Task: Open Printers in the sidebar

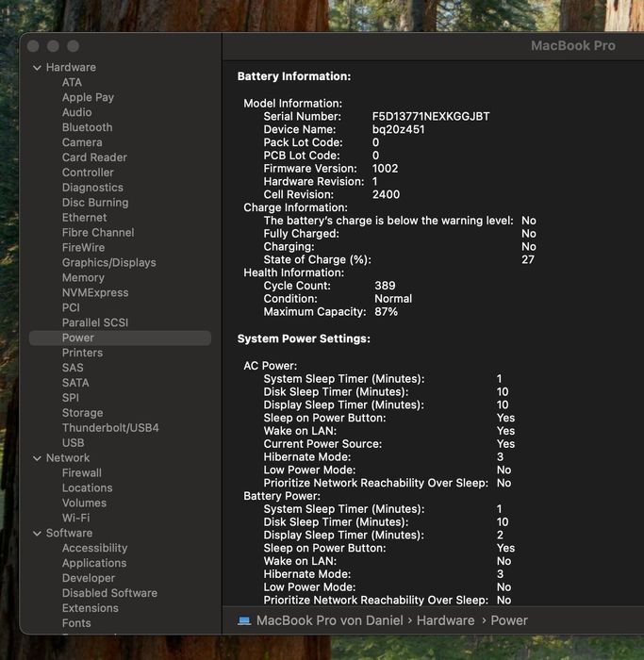Action: [82, 353]
